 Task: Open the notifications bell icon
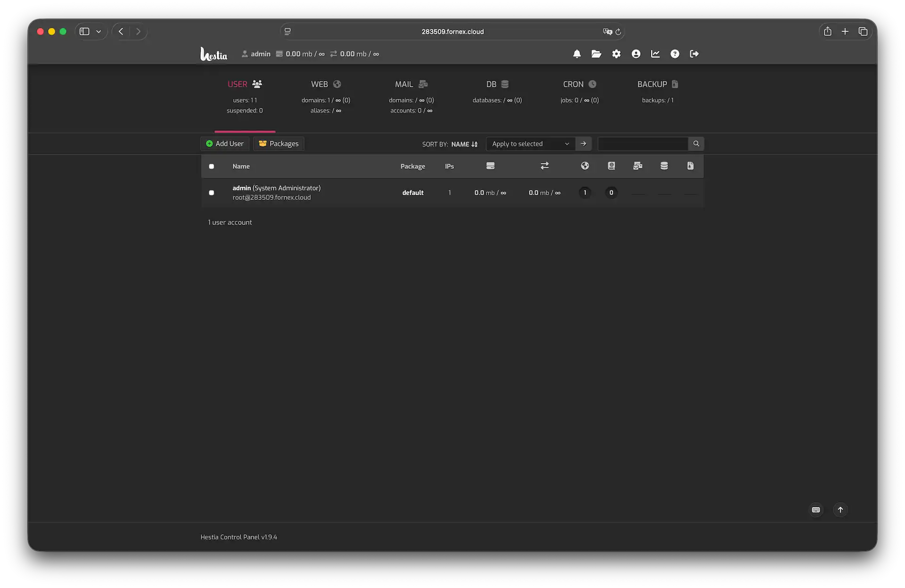(576, 54)
